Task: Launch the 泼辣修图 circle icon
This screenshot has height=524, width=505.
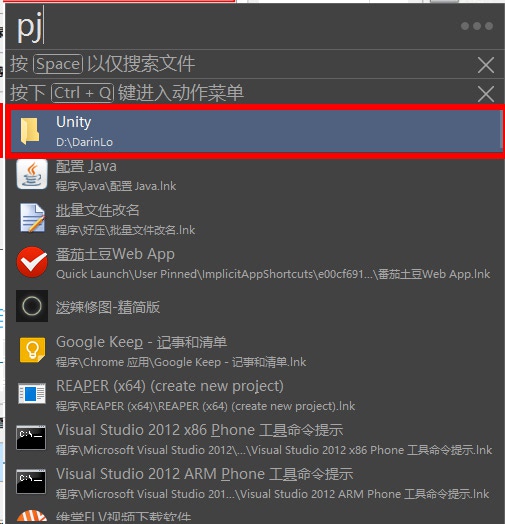Action: [32, 306]
